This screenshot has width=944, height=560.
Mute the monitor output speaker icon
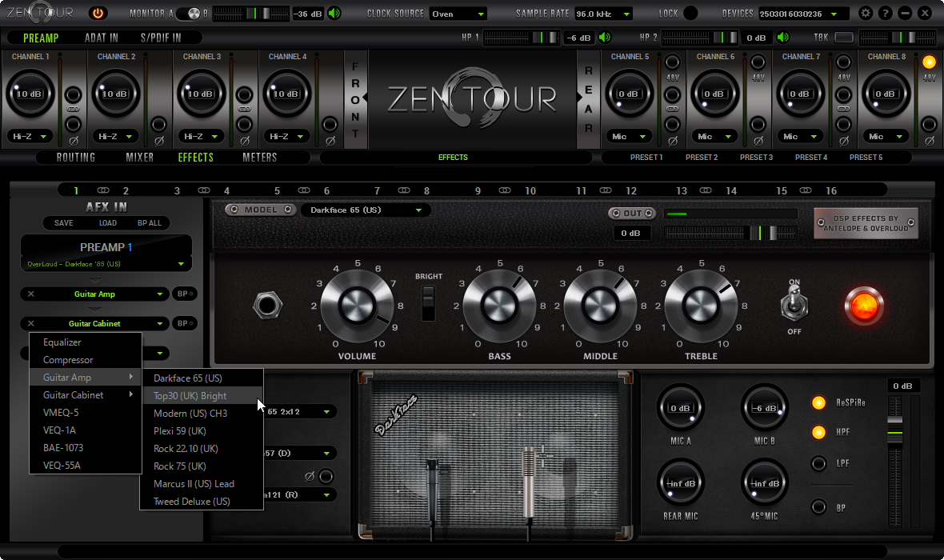coord(334,14)
